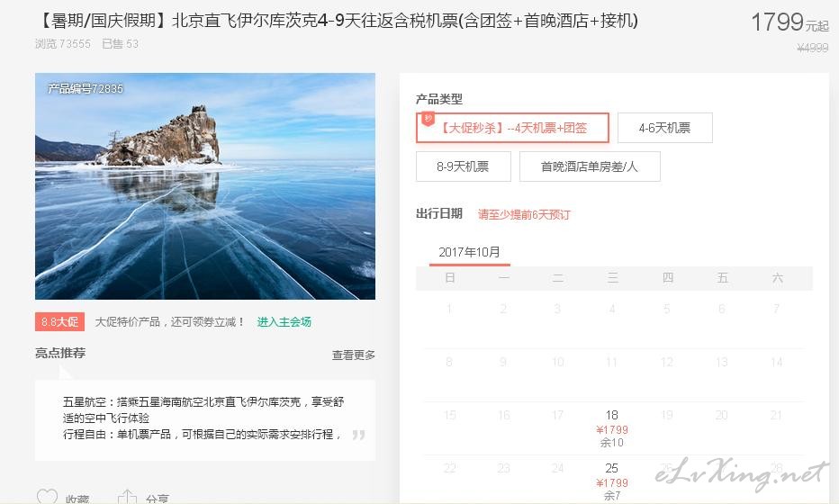Image resolution: width=839 pixels, height=504 pixels.
Task: Click the 三 weekday column header
Action: click(613, 278)
